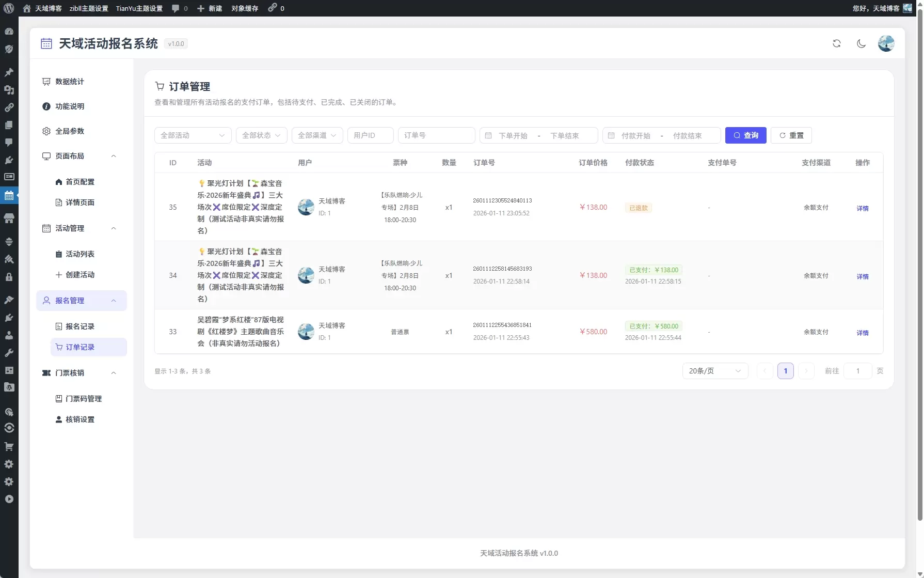Viewport: 924px width, 578px height.
Task: Toggle dark mode with the moon icon
Action: pos(862,43)
